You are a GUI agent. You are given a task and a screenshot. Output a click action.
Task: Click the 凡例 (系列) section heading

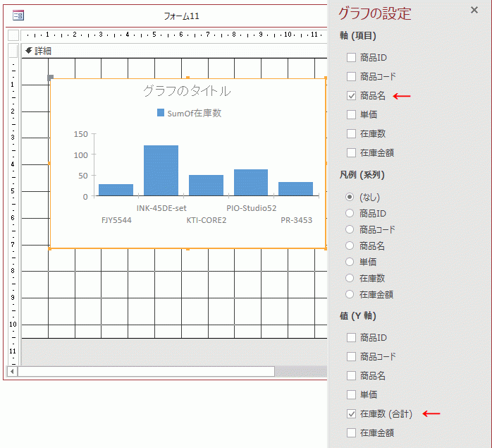point(362,175)
